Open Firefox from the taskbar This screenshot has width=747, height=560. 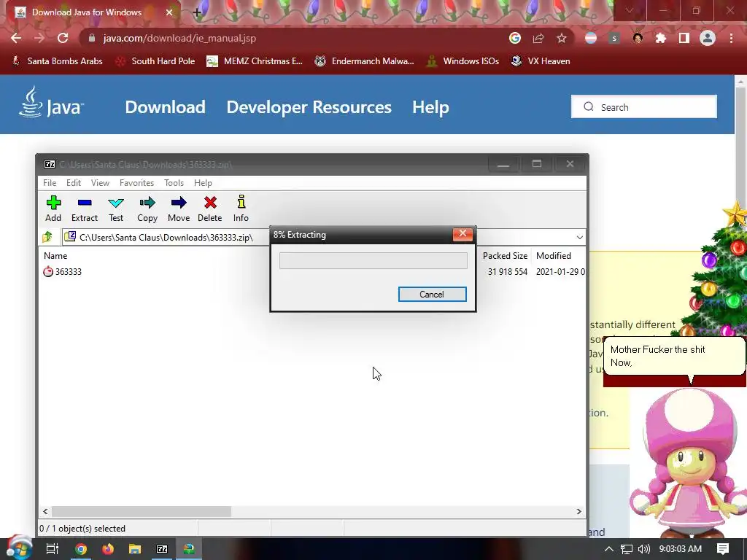tap(108, 549)
